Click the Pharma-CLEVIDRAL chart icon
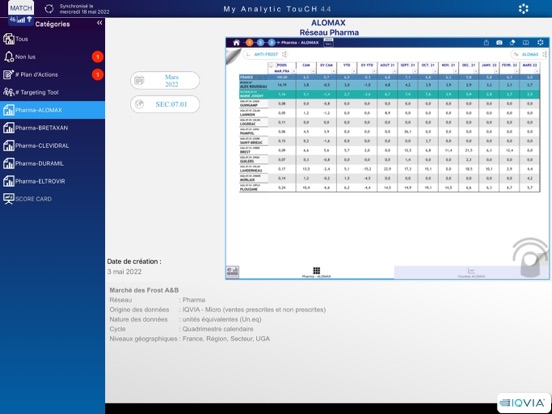 pos(8,146)
